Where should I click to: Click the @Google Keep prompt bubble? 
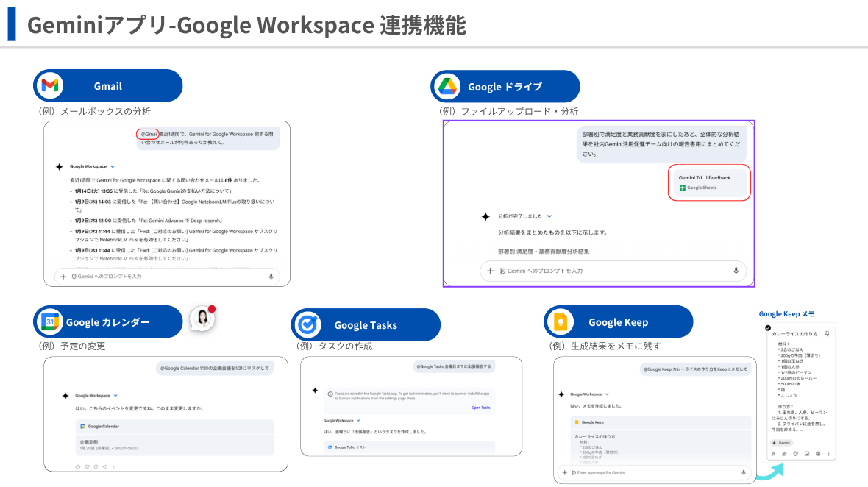click(x=695, y=369)
